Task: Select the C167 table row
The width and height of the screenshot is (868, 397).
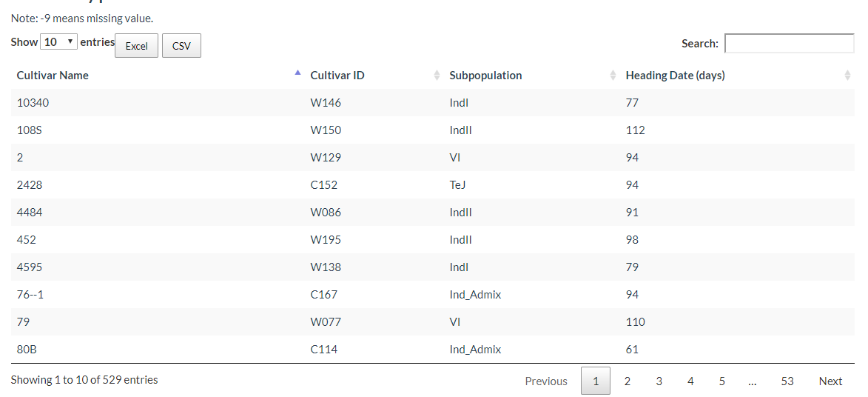Action: pyautogui.click(x=432, y=295)
